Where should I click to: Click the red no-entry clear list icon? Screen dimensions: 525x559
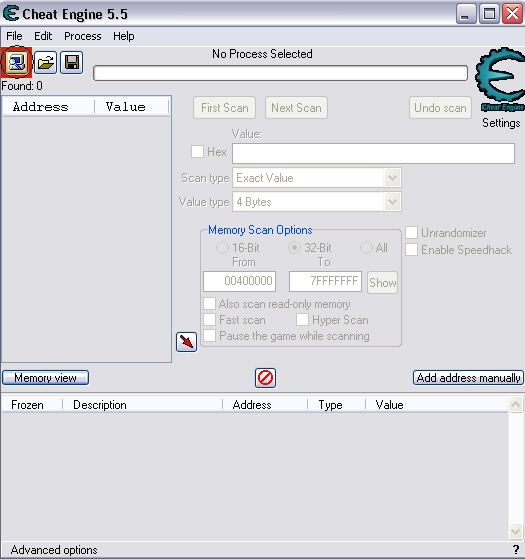tap(266, 378)
